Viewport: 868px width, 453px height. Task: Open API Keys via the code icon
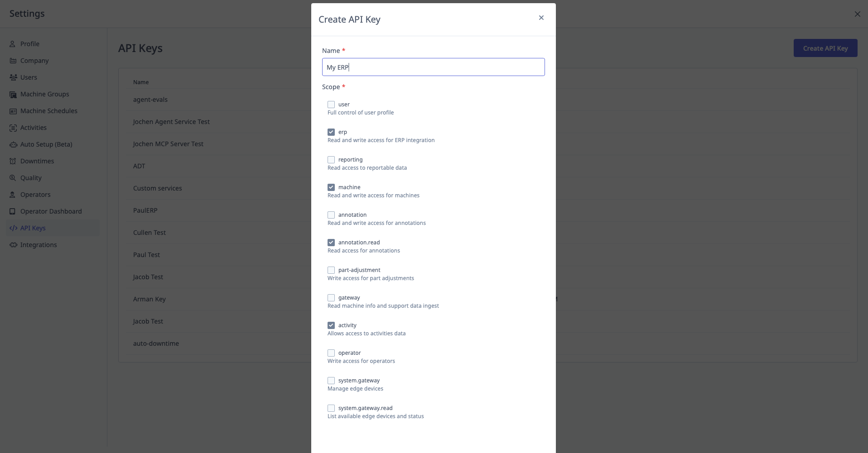13,228
